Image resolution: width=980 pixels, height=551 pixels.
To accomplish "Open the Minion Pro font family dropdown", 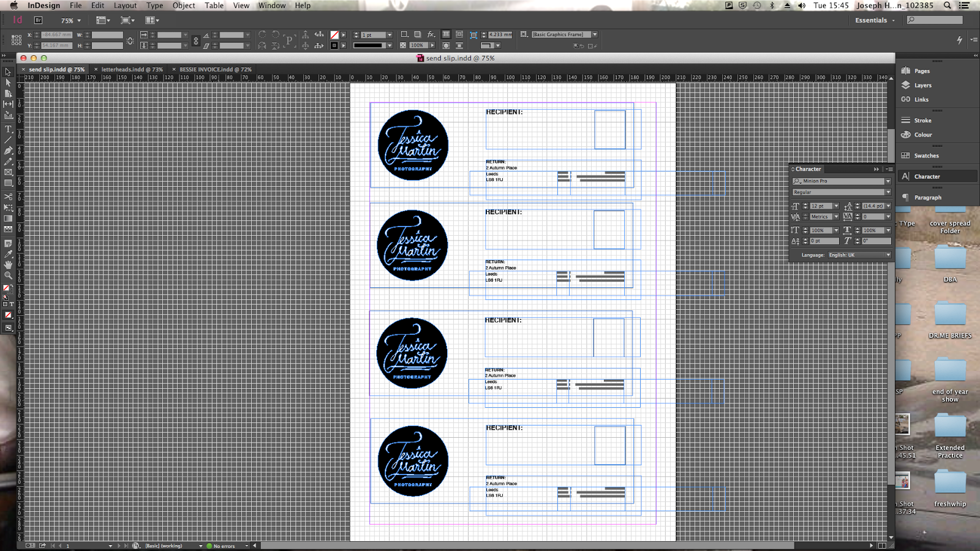I will point(888,181).
